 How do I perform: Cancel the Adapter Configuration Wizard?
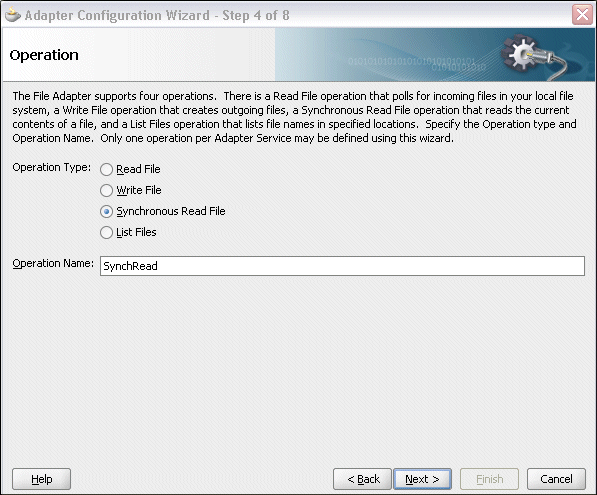click(x=556, y=479)
